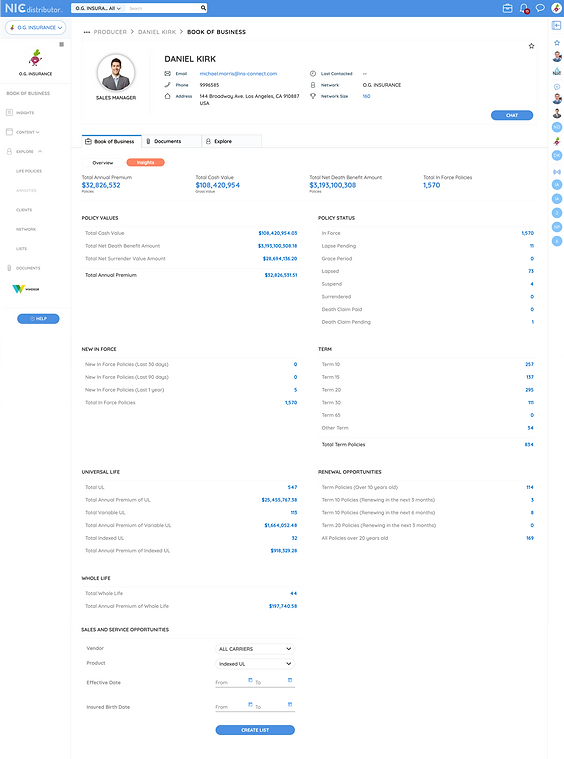This screenshot has height=759, width=564.
Task: Click the Windsor logo in left sidebar
Action: [x=26, y=289]
